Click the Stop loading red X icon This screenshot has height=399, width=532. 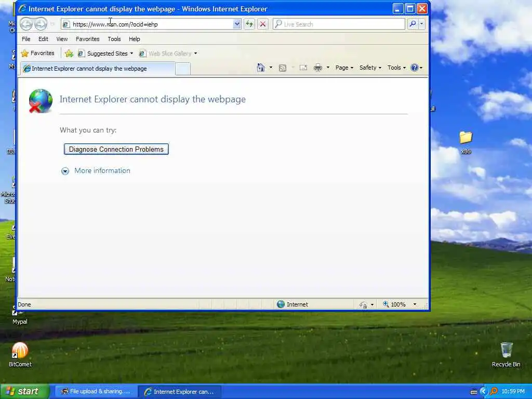[x=262, y=24]
